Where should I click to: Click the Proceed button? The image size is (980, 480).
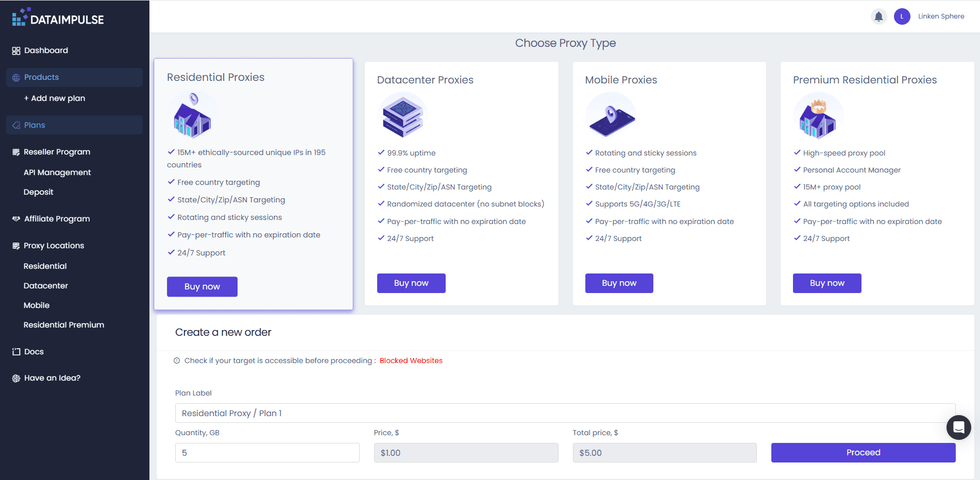pos(863,452)
